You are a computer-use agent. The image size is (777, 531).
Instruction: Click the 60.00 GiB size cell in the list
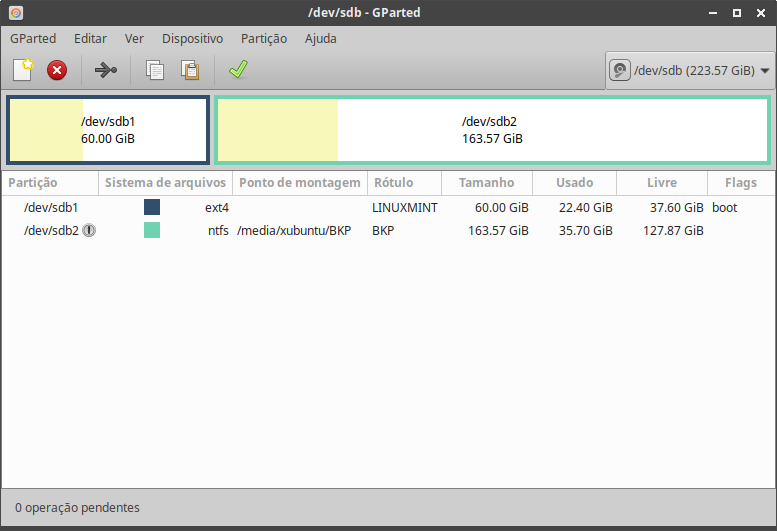[x=501, y=208]
